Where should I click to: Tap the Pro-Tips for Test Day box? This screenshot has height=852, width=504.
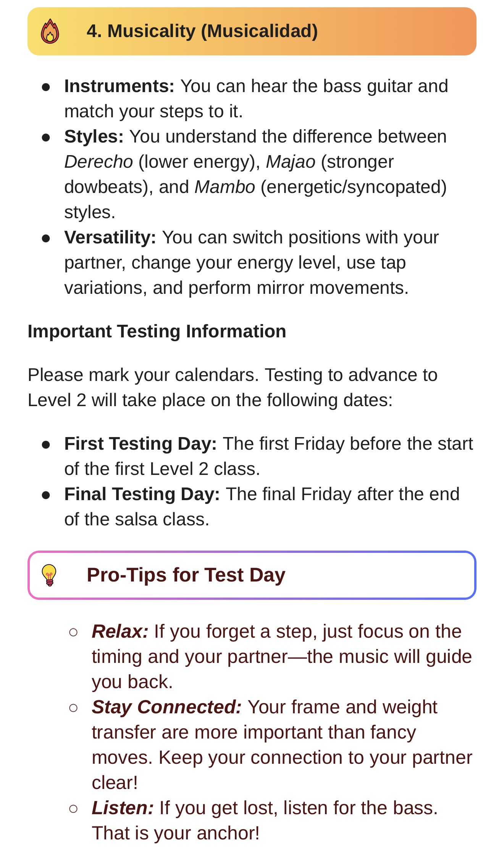pyautogui.click(x=252, y=575)
